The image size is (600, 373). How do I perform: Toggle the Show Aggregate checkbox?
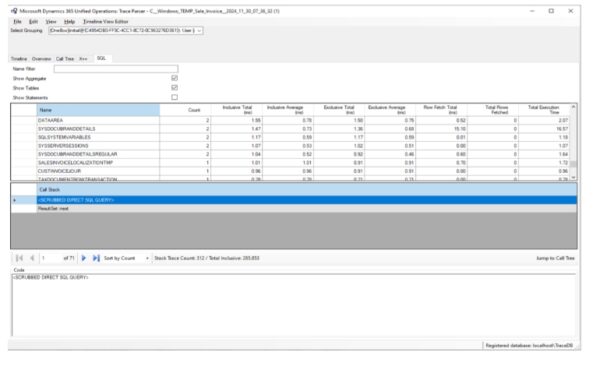coord(174,78)
